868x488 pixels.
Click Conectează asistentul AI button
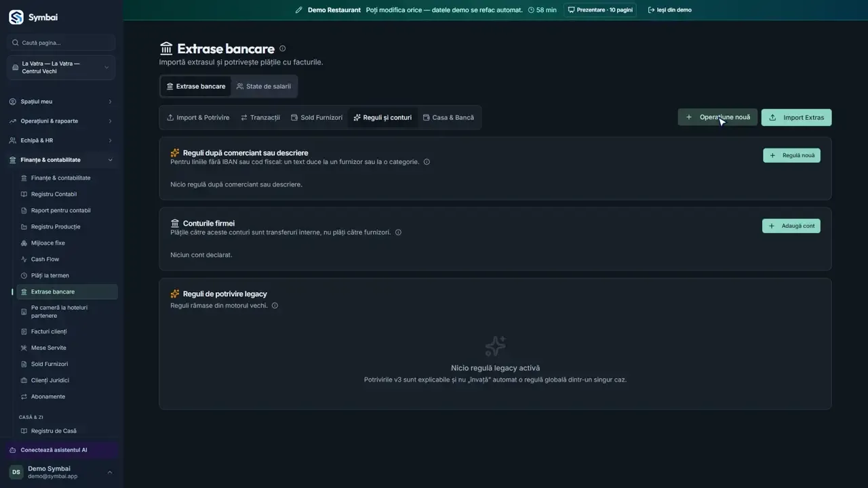(x=61, y=450)
